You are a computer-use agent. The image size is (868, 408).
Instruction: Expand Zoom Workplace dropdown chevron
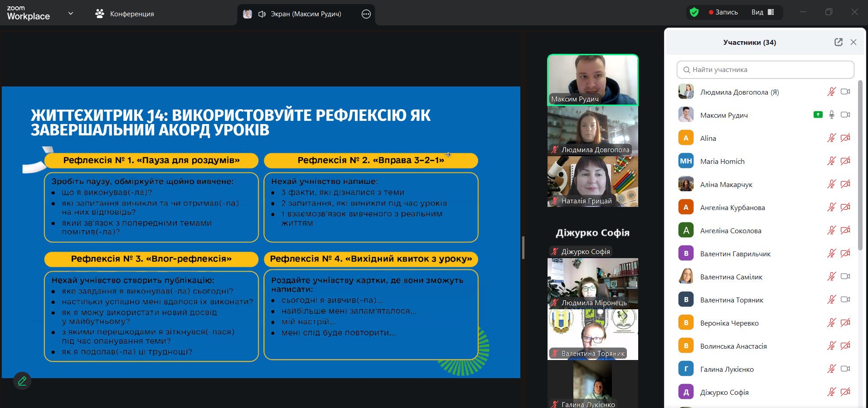[71, 14]
